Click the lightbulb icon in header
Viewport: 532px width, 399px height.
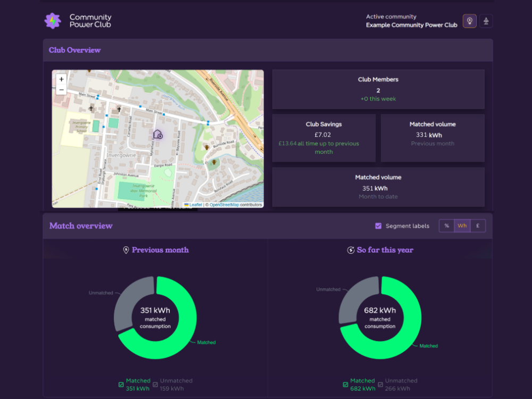[470, 21]
